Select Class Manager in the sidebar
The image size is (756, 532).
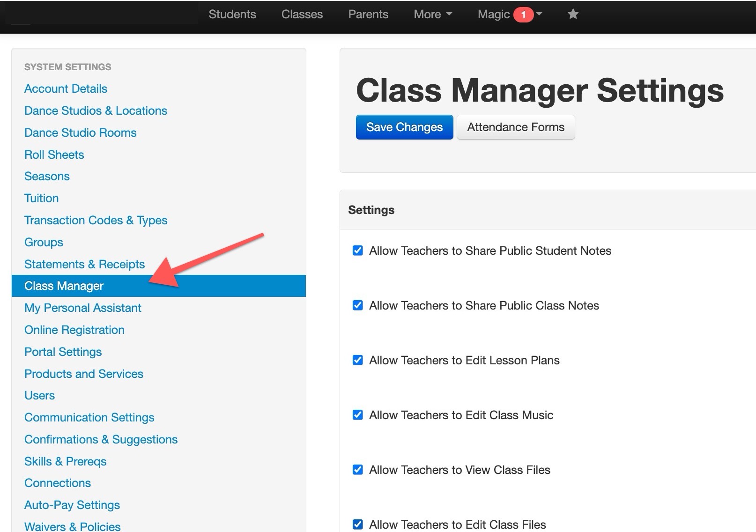64,286
